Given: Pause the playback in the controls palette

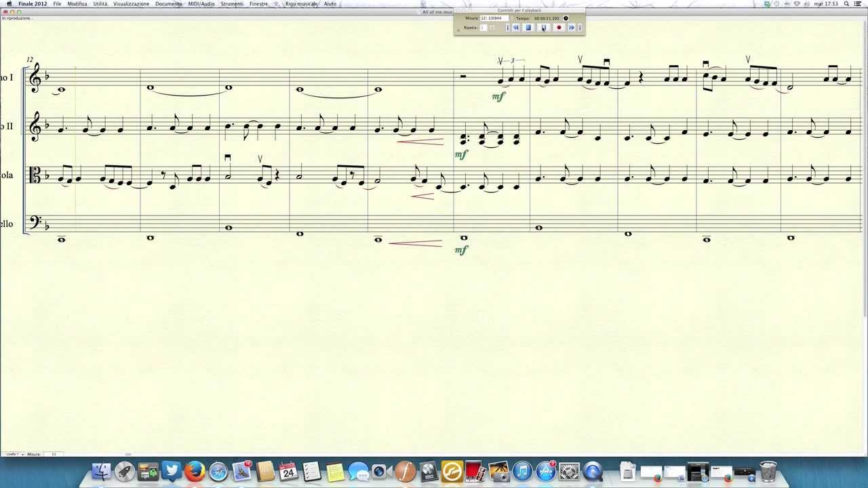Looking at the screenshot, I should 543,28.
